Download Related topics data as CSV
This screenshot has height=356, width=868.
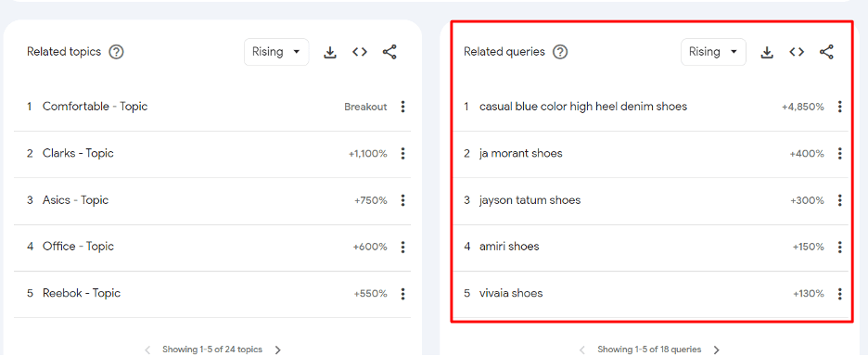tap(330, 52)
